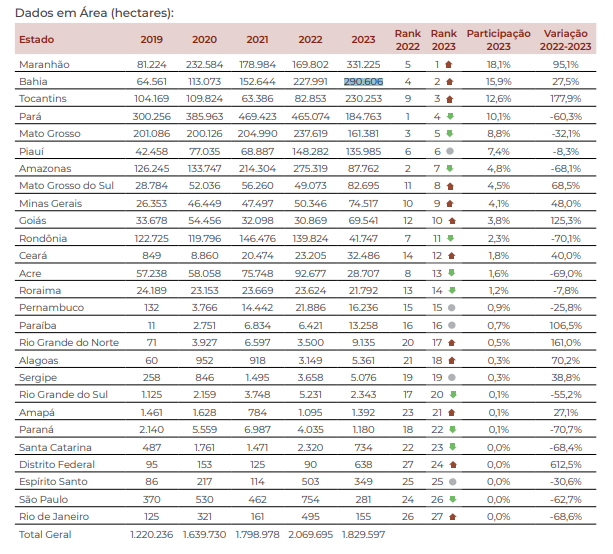Click the gray neutral circle in Piauí row
Screen dimensions: 613x554
click(450, 151)
